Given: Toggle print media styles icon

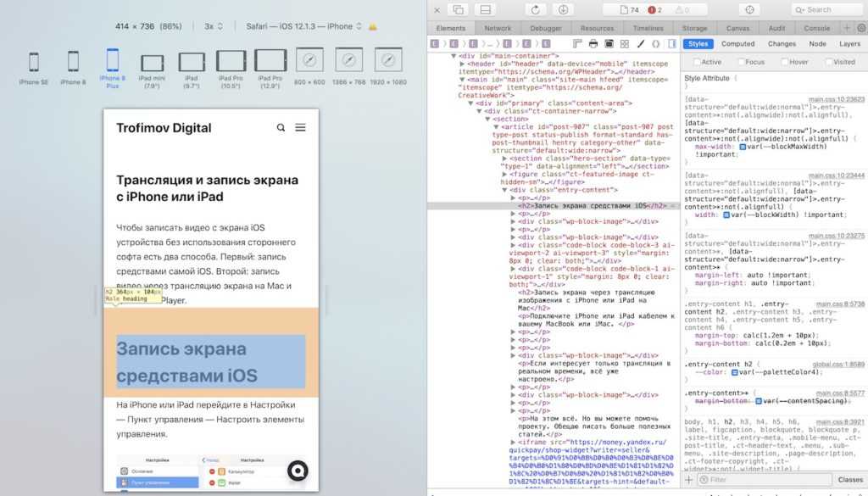Looking at the screenshot, I should pos(593,43).
